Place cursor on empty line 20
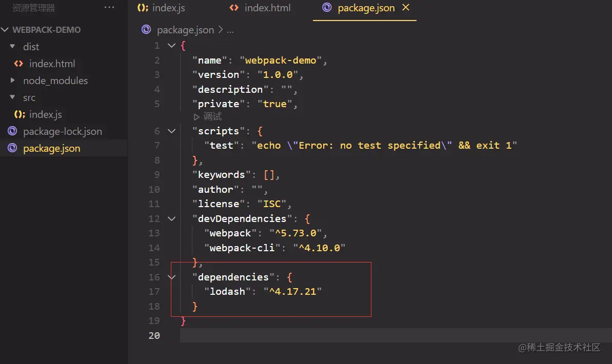This screenshot has height=364, width=612. (396, 335)
